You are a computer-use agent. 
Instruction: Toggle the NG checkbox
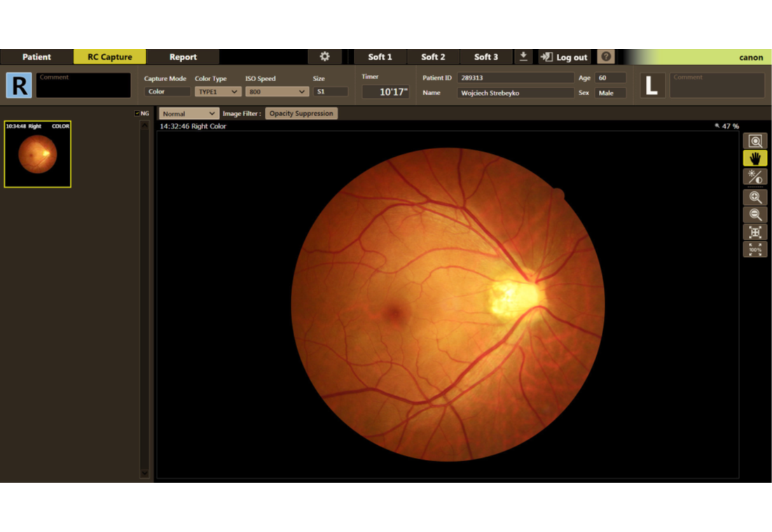pyautogui.click(x=137, y=113)
